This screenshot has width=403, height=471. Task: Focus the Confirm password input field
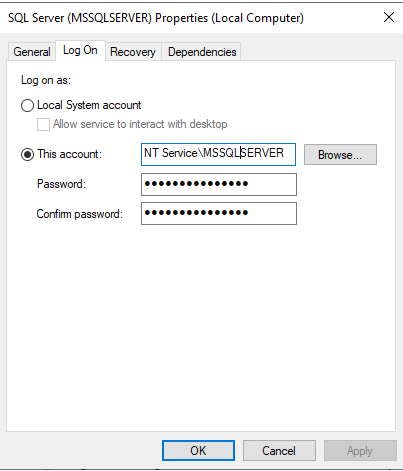pos(219,213)
